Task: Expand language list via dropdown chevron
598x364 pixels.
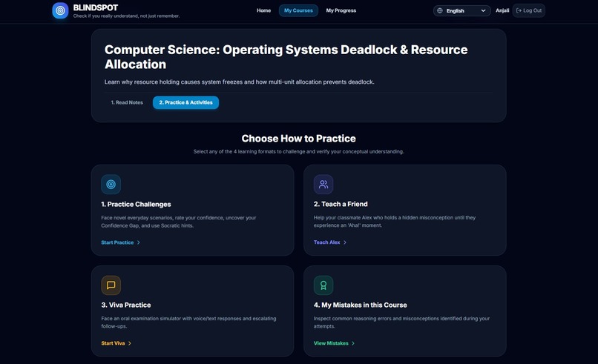Action: 483,10
